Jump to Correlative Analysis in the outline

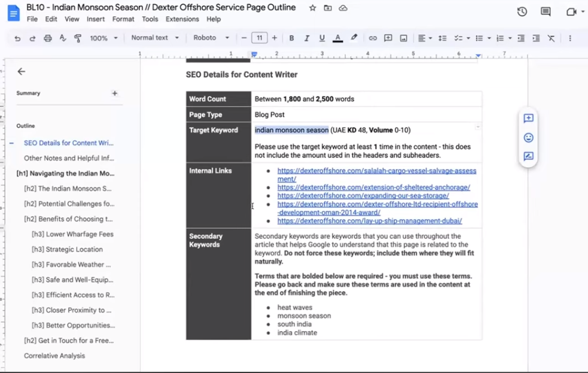pos(54,356)
